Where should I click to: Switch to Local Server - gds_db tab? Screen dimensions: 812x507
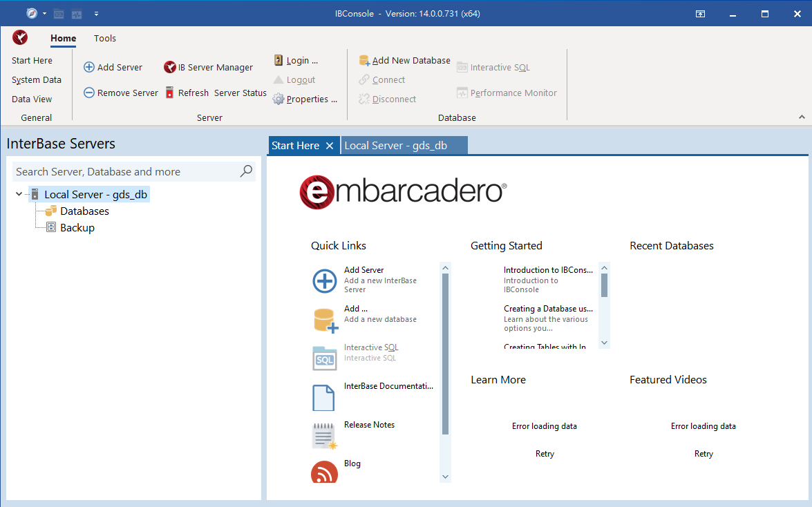tap(404, 146)
